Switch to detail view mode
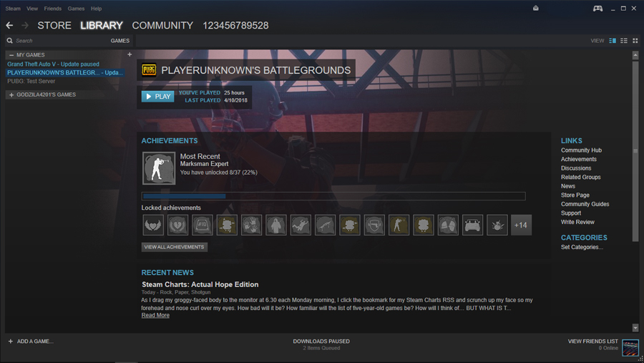 613,41
